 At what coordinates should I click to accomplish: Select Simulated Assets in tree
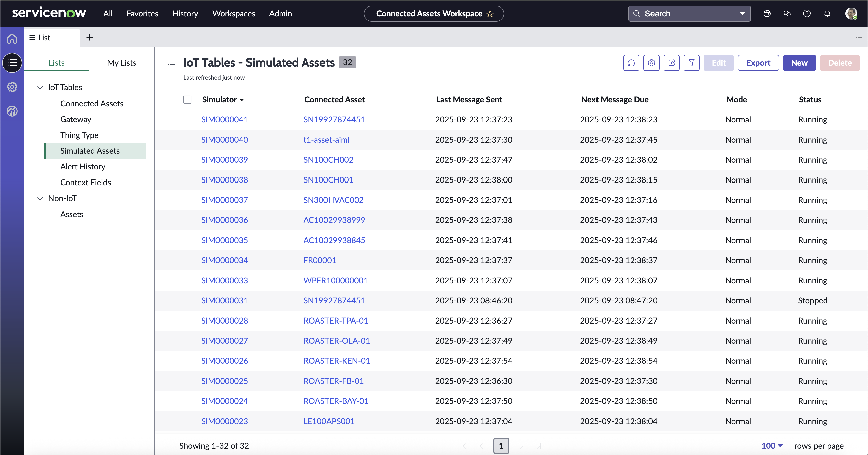tap(95, 151)
